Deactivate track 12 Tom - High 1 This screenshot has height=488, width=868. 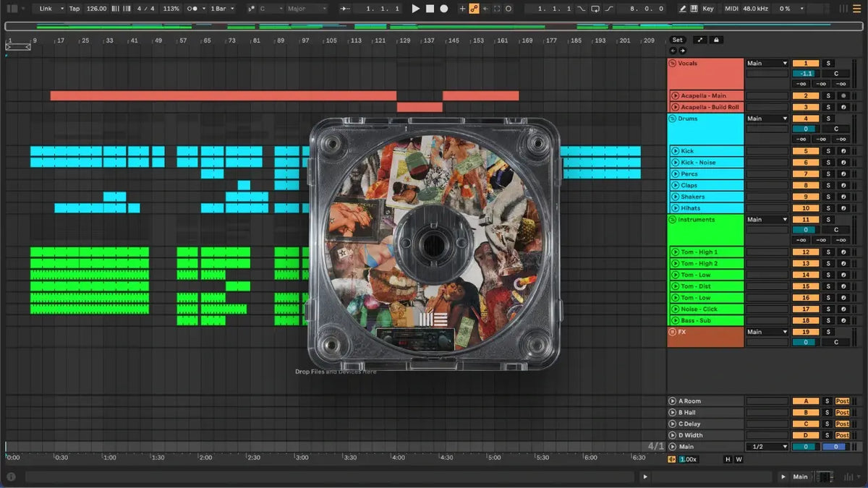tap(805, 252)
